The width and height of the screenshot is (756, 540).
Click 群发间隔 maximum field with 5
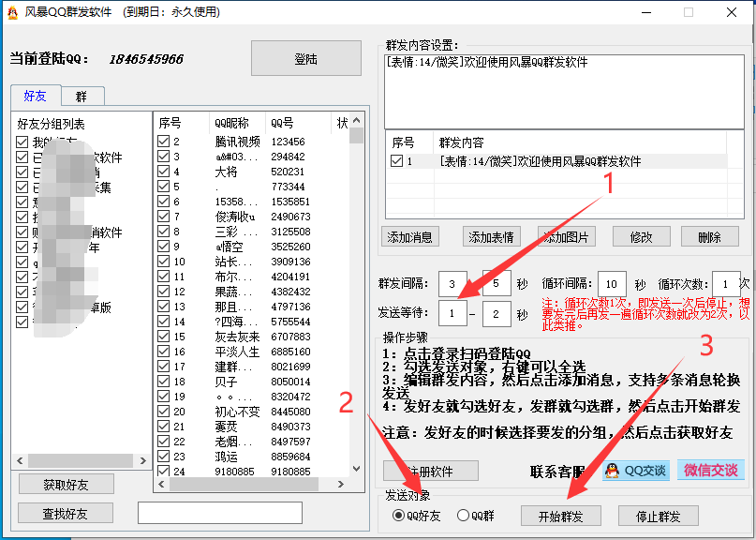click(497, 284)
